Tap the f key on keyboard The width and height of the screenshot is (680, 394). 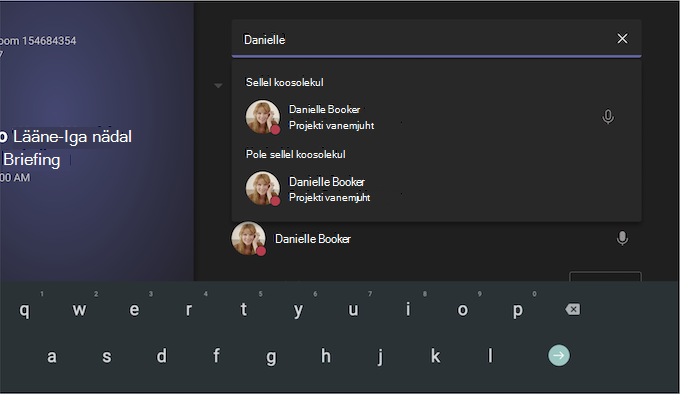216,355
